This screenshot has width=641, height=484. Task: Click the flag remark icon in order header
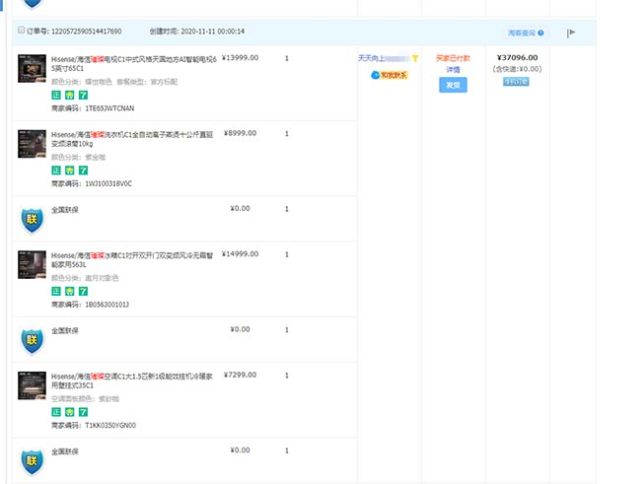click(x=571, y=33)
